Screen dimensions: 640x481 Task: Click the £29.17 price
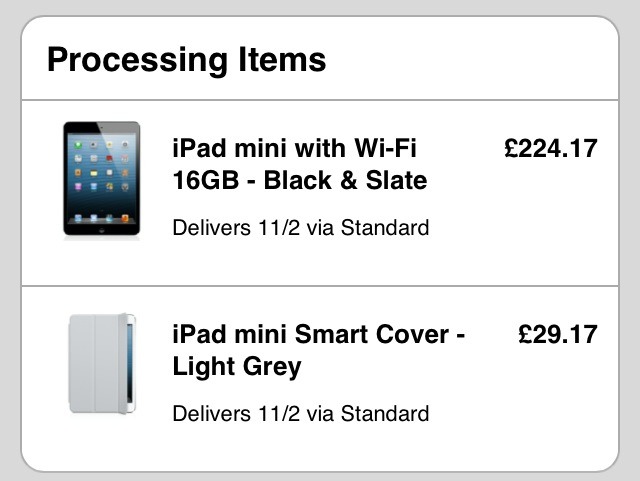[x=557, y=334]
